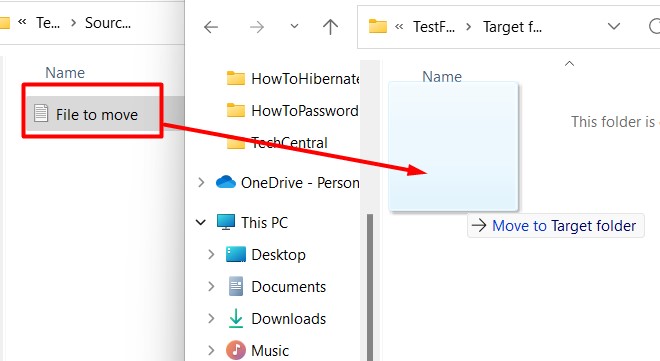The image size is (660, 361).
Task: Click the File to move document icon
Action: (x=41, y=113)
